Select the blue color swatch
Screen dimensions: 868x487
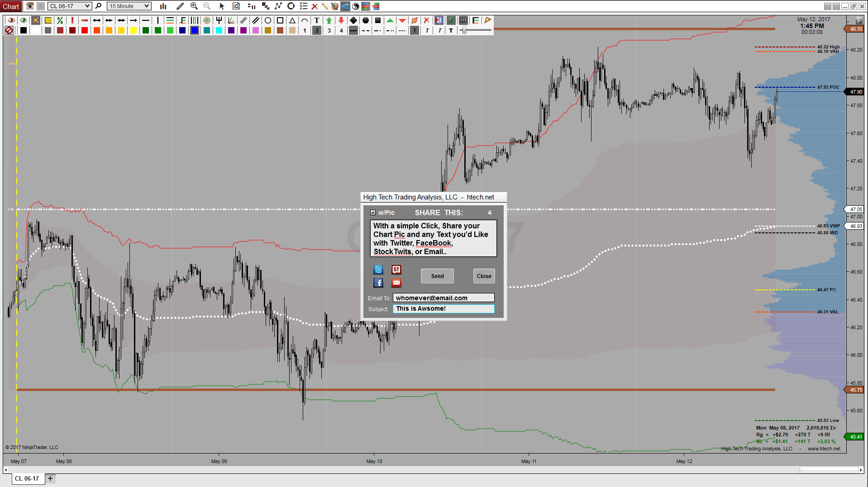click(194, 30)
